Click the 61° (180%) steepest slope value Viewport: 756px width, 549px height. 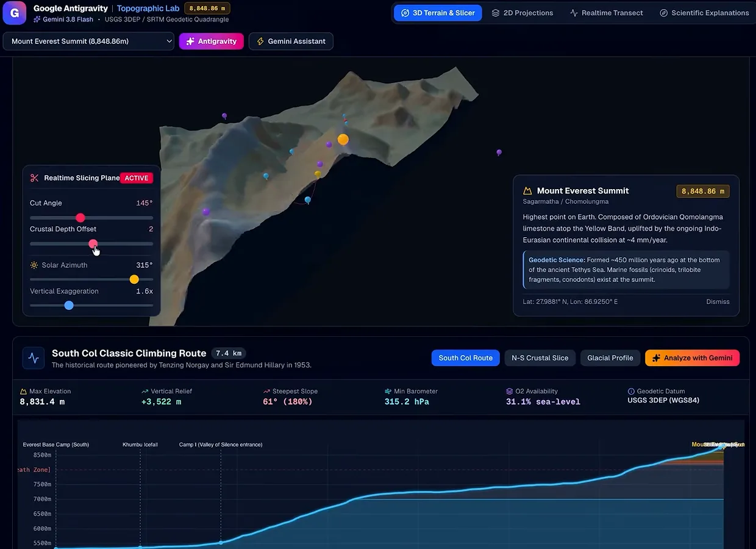pos(288,402)
